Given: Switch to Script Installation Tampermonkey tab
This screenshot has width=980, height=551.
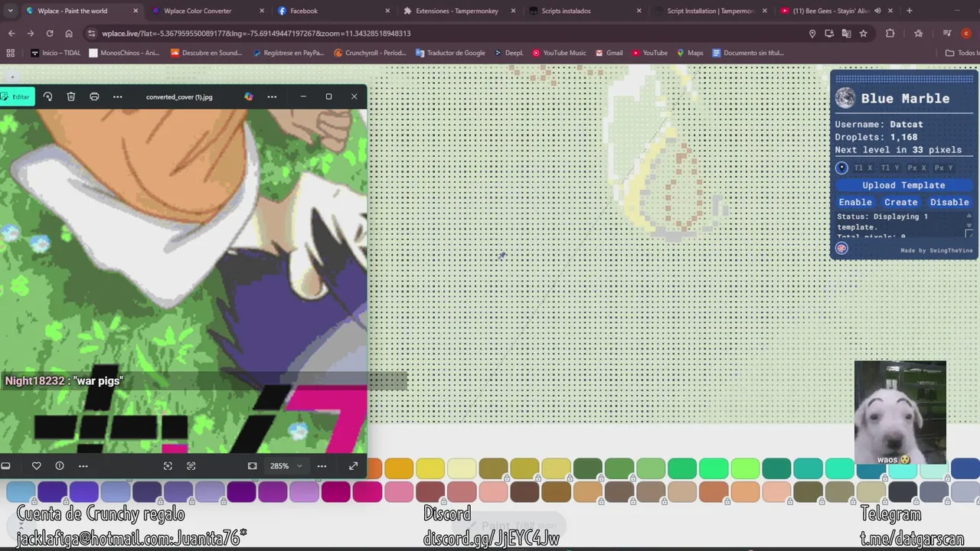Looking at the screenshot, I should [x=710, y=11].
